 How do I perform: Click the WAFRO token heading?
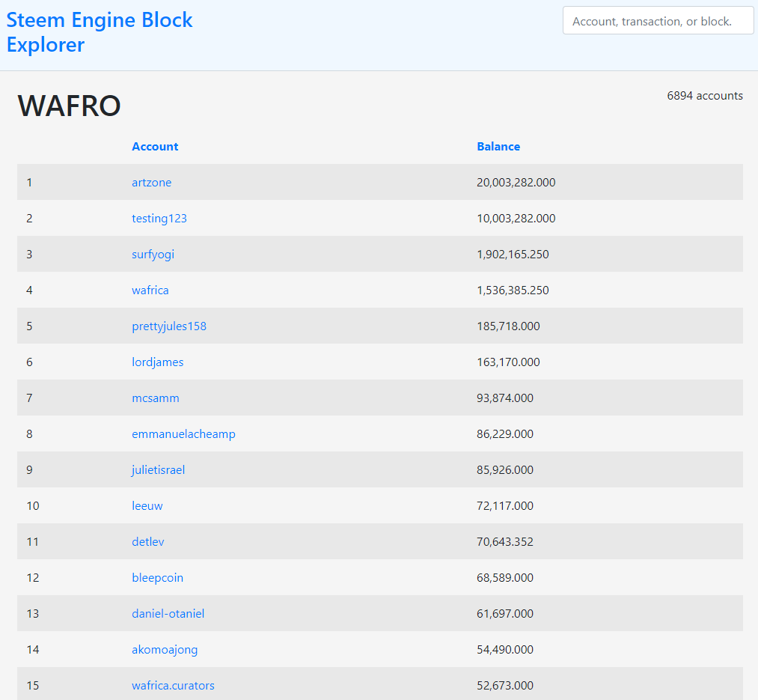(x=69, y=106)
